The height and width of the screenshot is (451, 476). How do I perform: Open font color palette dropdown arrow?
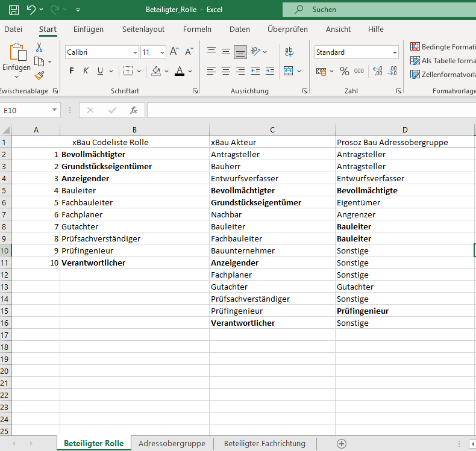[190, 71]
